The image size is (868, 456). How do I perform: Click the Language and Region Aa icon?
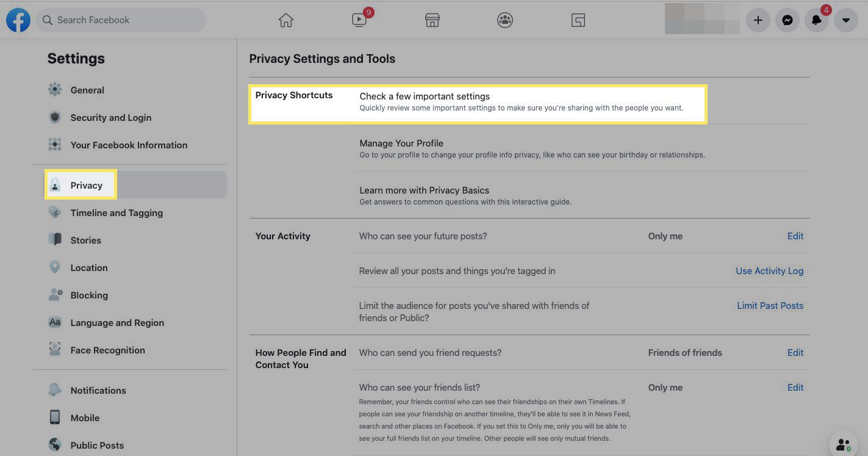[x=55, y=322]
